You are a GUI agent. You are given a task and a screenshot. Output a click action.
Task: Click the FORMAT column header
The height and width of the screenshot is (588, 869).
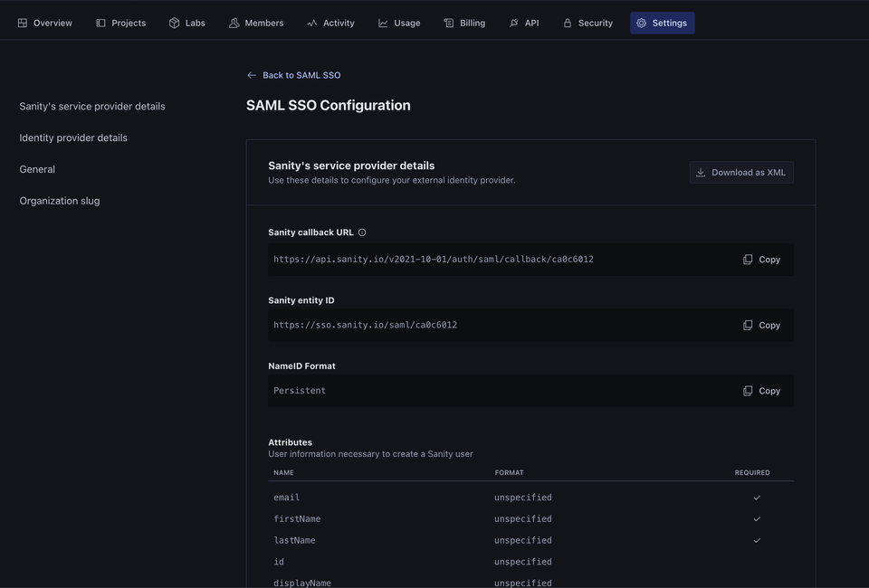coord(509,473)
